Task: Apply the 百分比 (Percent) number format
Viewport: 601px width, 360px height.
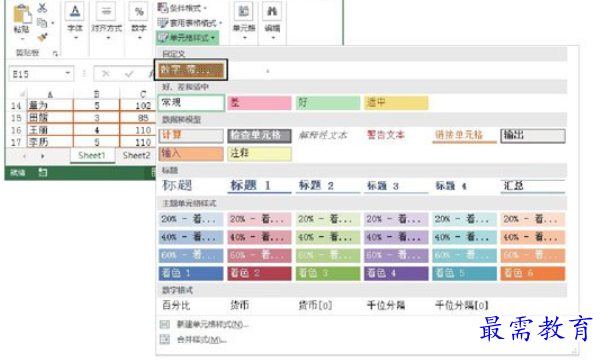Action: point(176,305)
